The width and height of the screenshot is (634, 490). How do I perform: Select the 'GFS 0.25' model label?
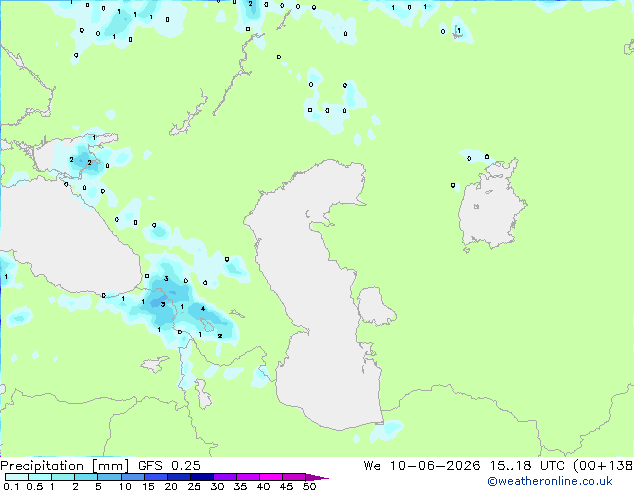click(x=169, y=466)
